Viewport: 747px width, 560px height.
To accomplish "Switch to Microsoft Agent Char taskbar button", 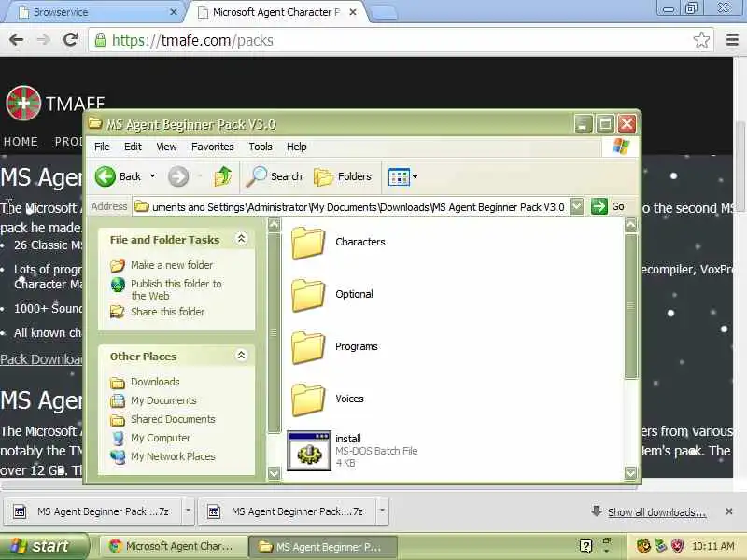I will click(175, 547).
